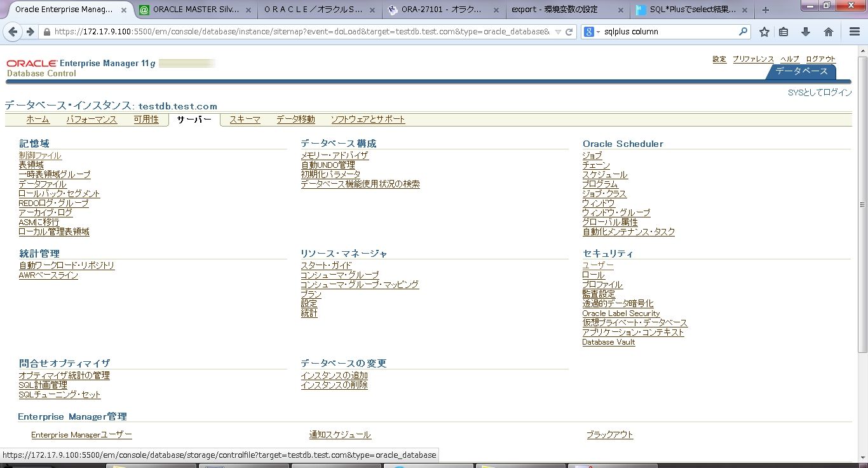
Task: Click the SYSとしてログイン link
Action: coord(820,92)
